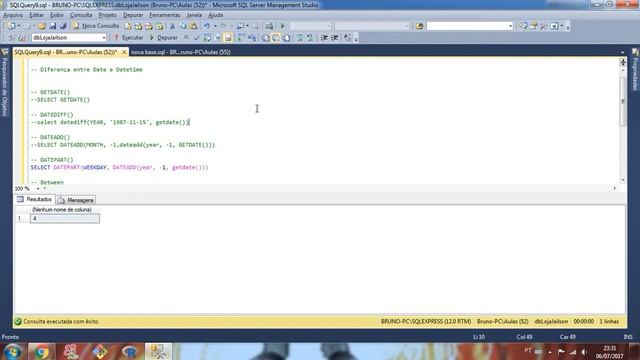Click the Display estimated execution plan icon
Image resolution: width=640 pixels, height=360 pixels.
[207, 38]
